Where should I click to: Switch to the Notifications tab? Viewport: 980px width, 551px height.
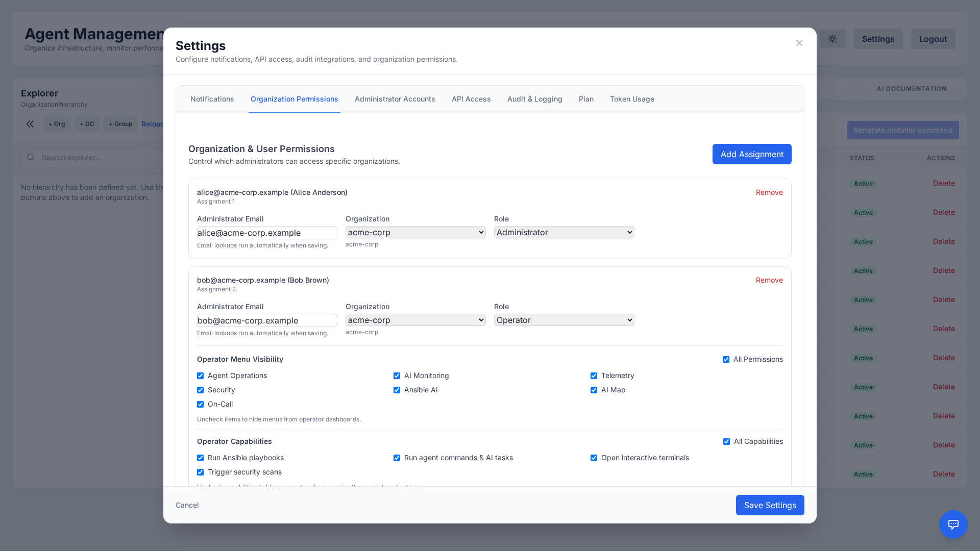click(212, 99)
